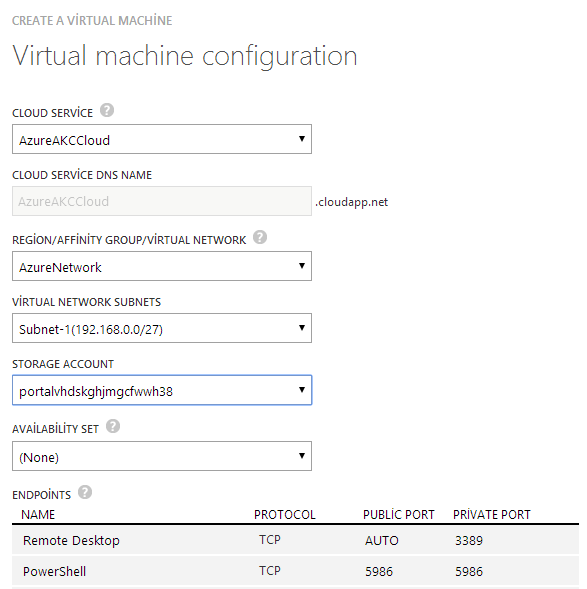Expand the Availability Set (None) dropdown
This screenshot has height=589, width=587.
pyautogui.click(x=162, y=456)
